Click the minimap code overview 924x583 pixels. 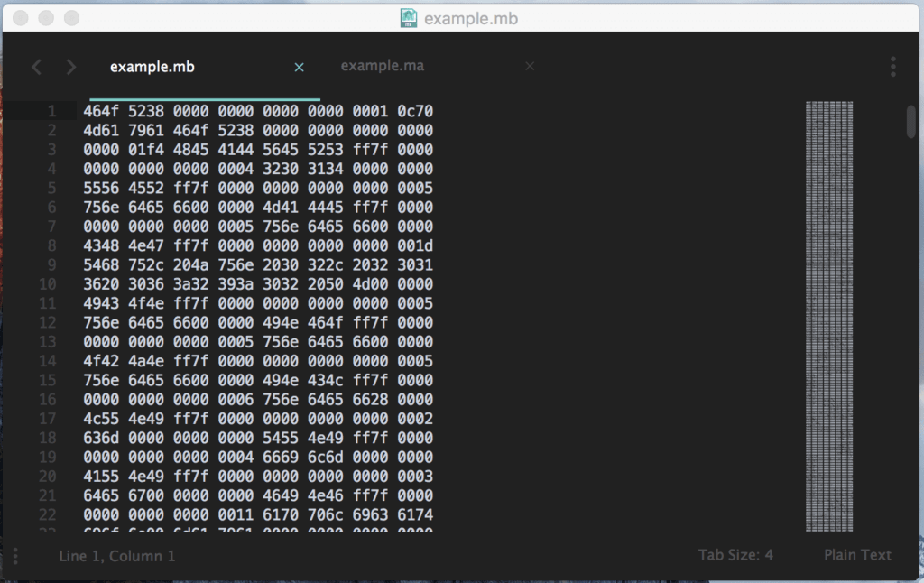coord(829,316)
